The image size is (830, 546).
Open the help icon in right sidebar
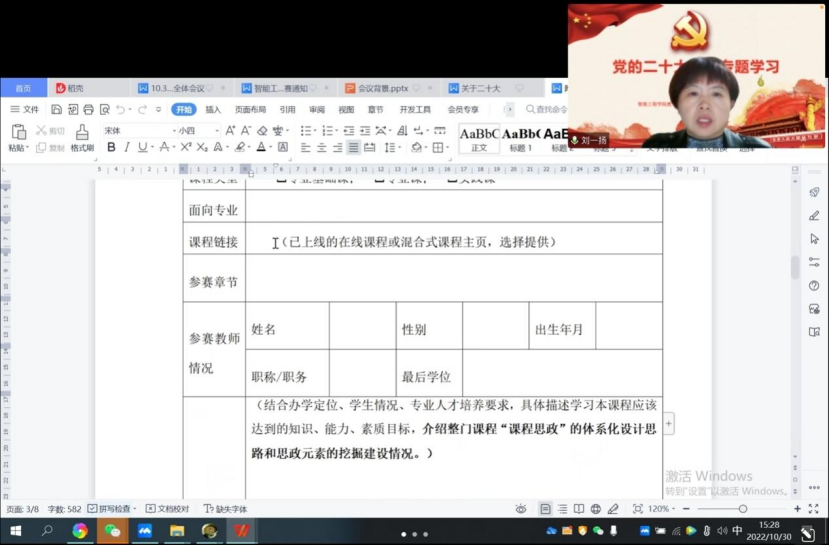tap(814, 285)
